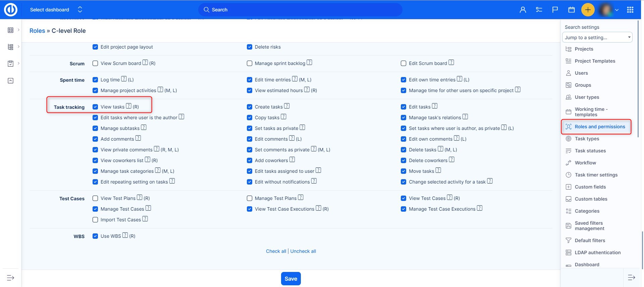The width and height of the screenshot is (644, 287).
Task: Click help icon next to Create tasks
Action: (287, 106)
